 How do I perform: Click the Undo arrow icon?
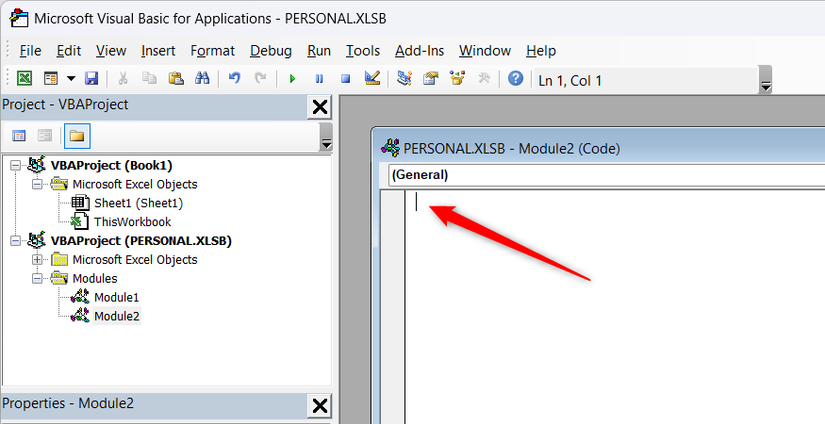click(x=234, y=79)
